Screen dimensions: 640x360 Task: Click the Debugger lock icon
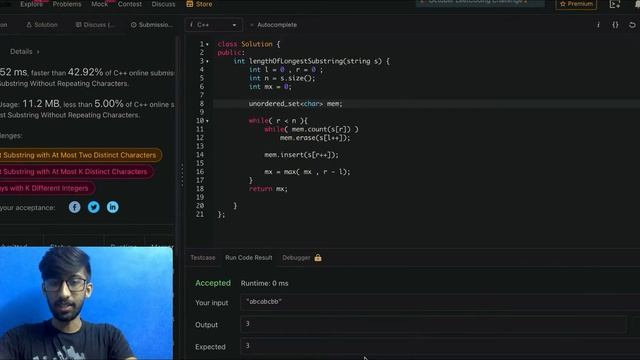[x=318, y=258]
